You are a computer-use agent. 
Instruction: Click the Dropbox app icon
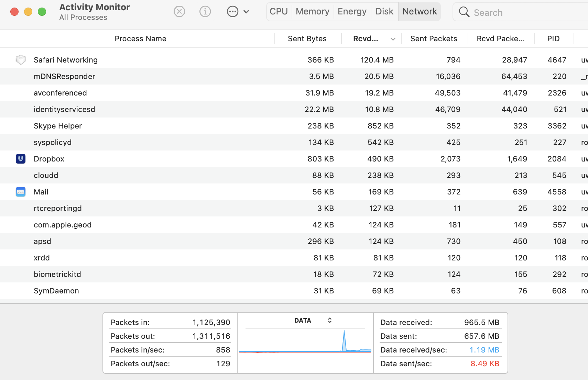21,159
